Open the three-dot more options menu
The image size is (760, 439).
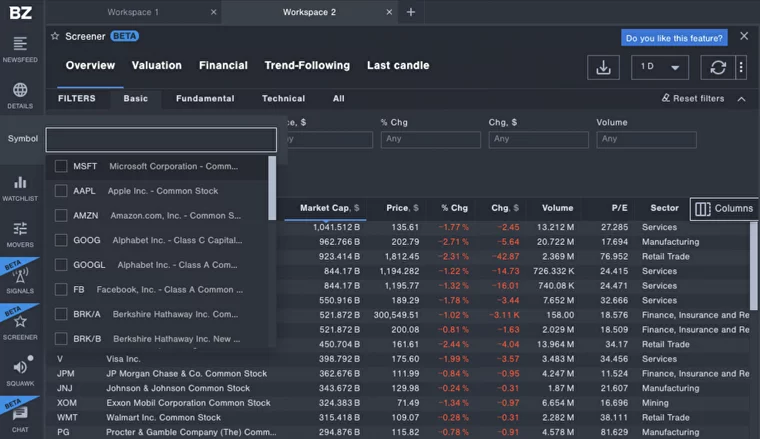[741, 67]
